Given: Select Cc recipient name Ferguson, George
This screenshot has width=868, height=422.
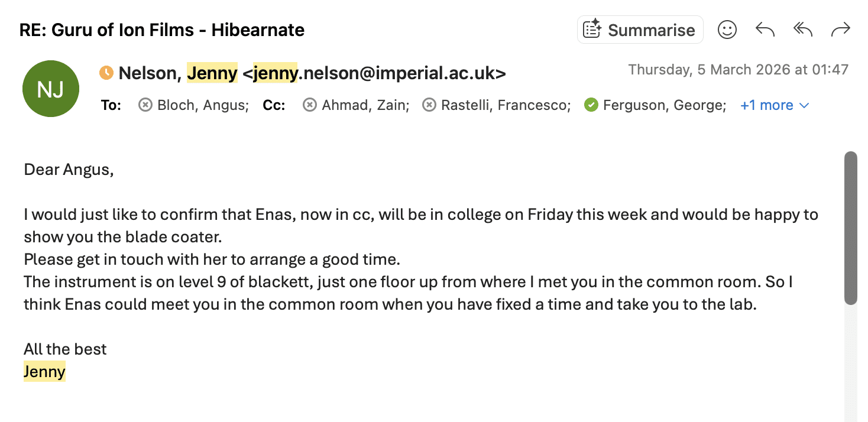Looking at the screenshot, I should click(x=664, y=105).
